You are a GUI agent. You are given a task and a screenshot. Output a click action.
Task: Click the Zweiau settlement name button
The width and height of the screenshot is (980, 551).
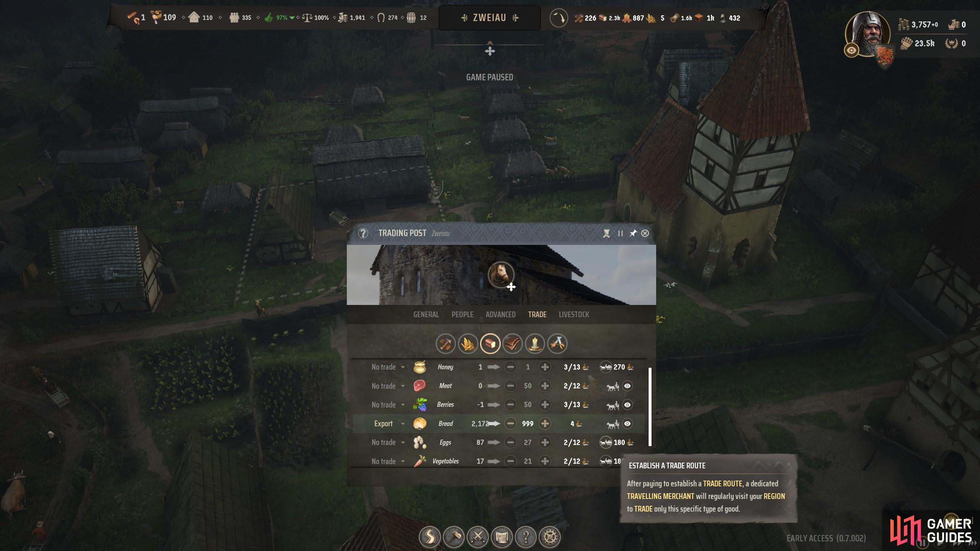(490, 18)
